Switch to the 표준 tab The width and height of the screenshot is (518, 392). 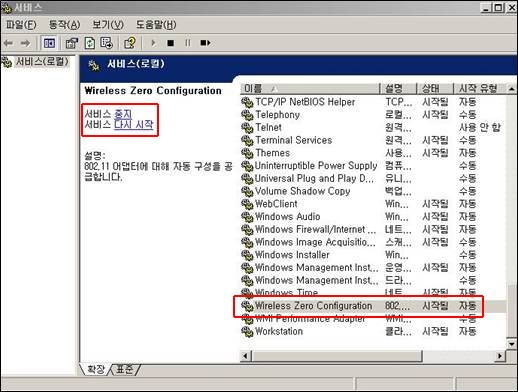click(x=124, y=369)
